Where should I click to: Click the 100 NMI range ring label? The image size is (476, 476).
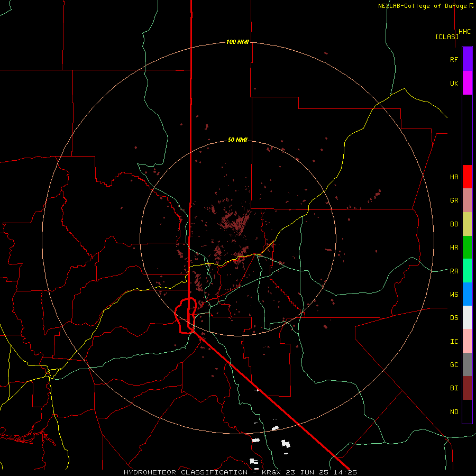tap(237, 42)
